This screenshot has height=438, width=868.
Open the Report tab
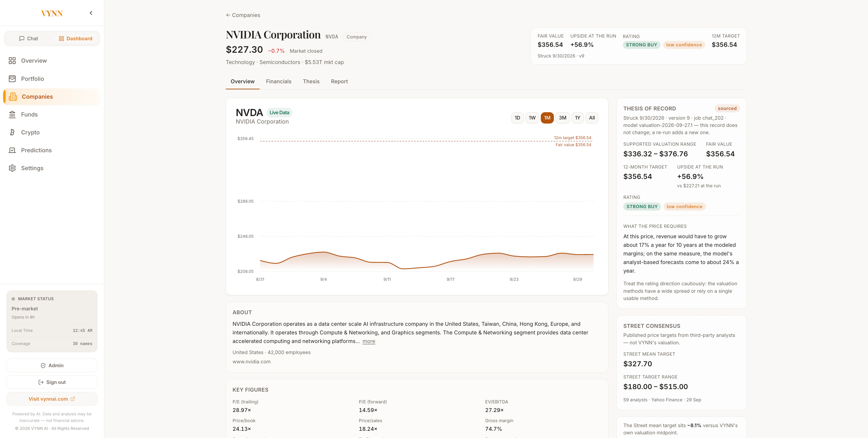[x=339, y=82]
